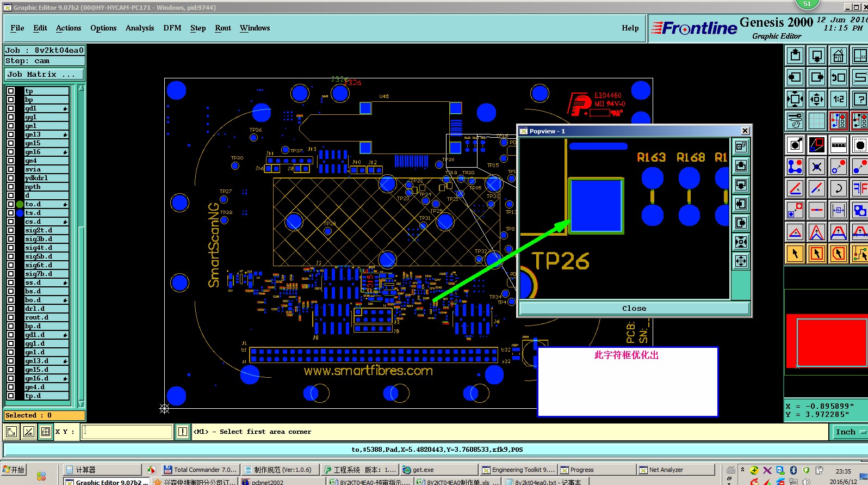Click the pan up icon in main toolbar
Image resolution: width=868 pixels, height=485 pixels.
point(795,56)
